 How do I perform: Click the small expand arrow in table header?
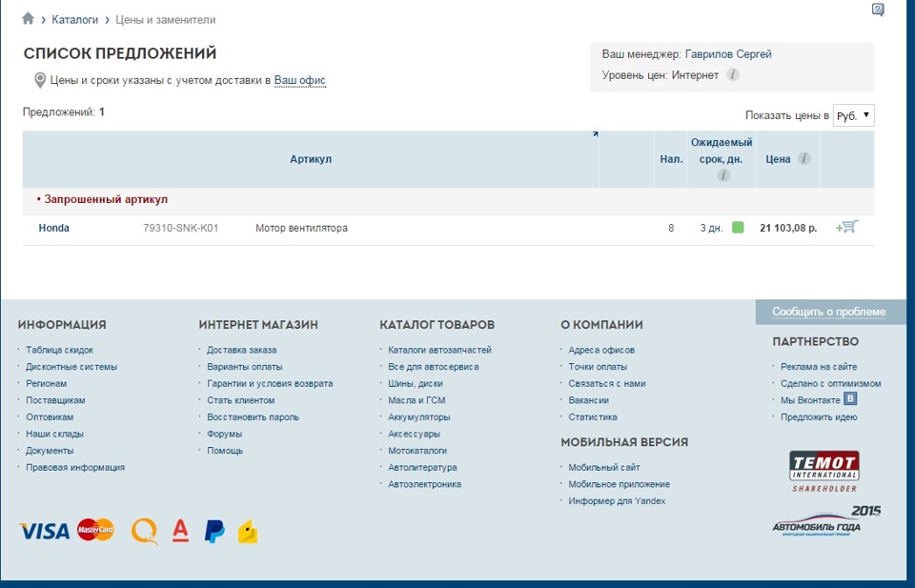click(x=595, y=134)
